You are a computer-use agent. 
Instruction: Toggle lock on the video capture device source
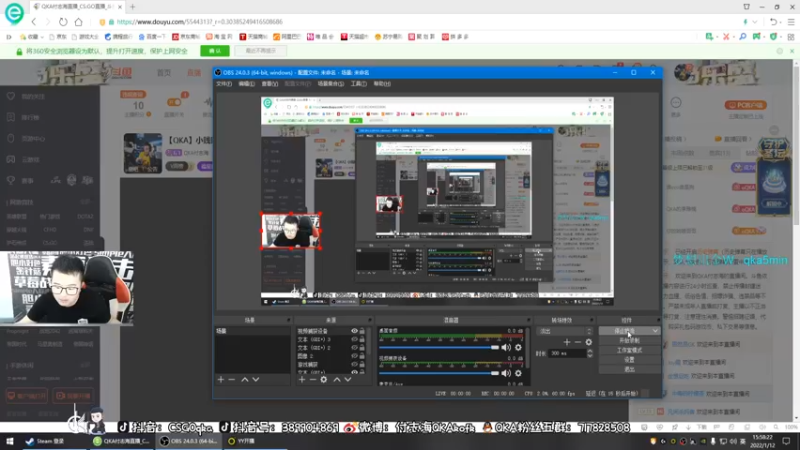click(362, 331)
